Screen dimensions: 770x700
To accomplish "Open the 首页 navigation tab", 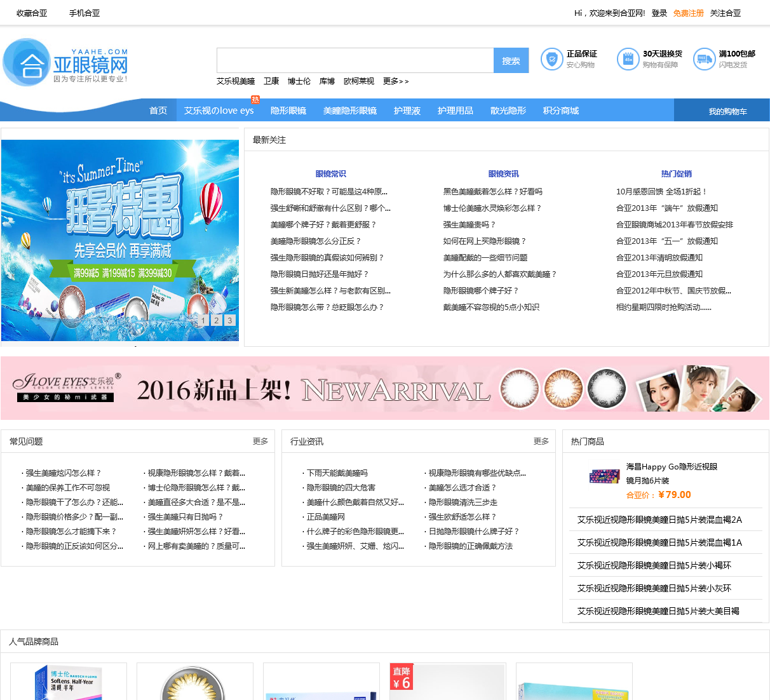I will pyautogui.click(x=158, y=111).
